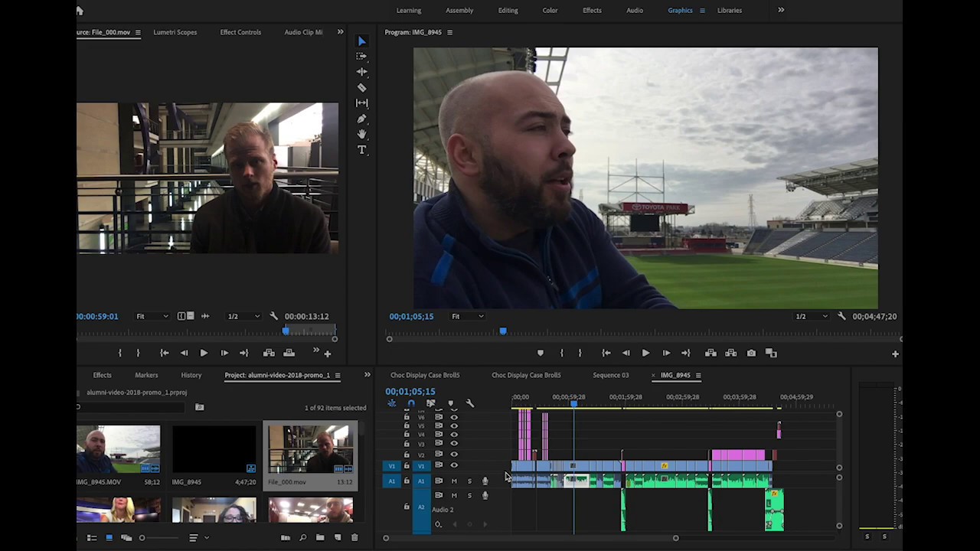Screen dimensions: 980x551
Task: Select the Hand tool
Action: (x=362, y=135)
